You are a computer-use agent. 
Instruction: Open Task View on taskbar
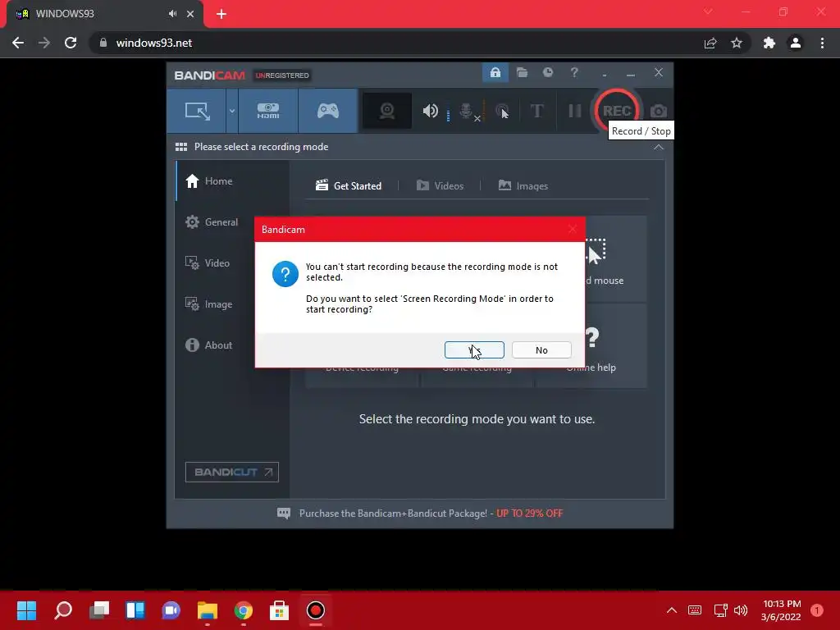99,610
